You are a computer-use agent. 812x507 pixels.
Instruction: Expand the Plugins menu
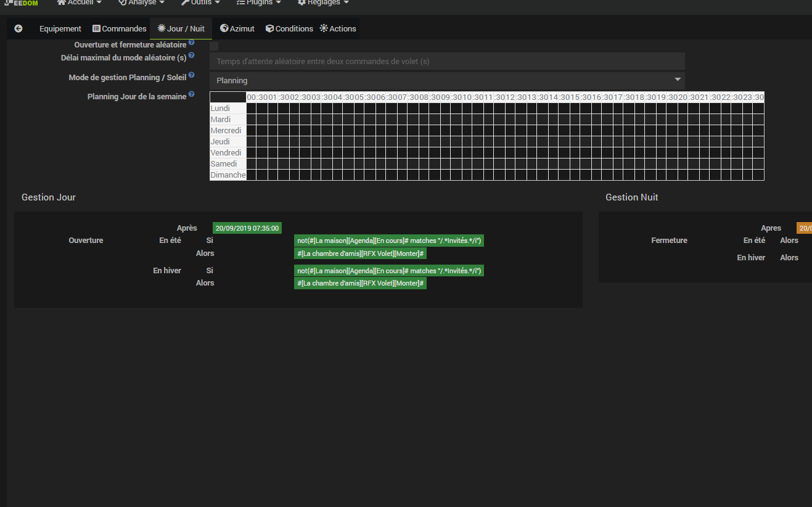[x=258, y=3]
